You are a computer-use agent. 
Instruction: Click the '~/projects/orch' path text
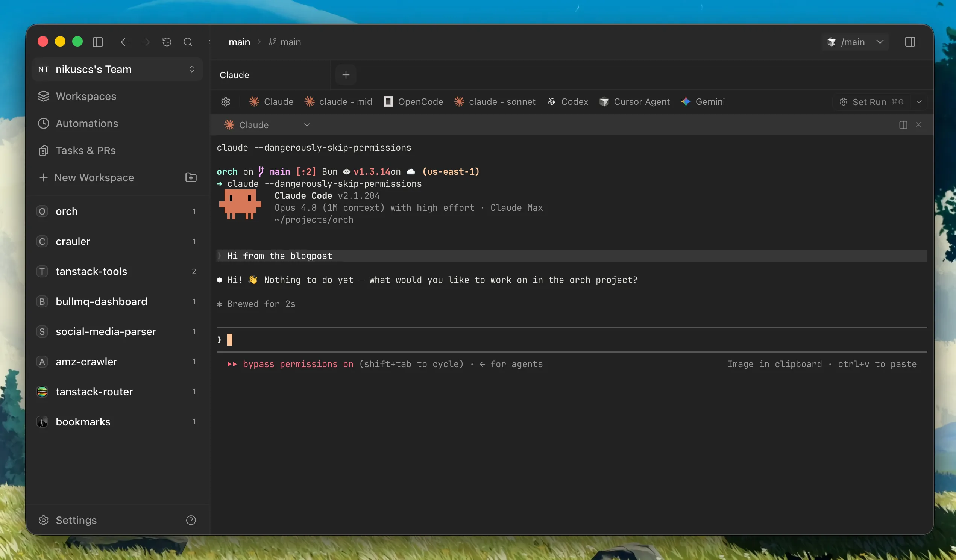(314, 220)
